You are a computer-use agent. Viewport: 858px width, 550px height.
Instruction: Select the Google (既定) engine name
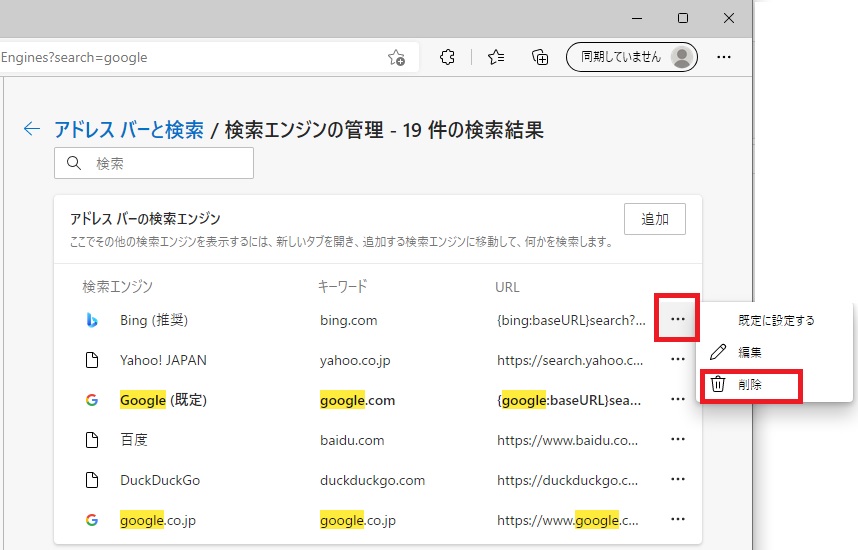click(x=163, y=400)
